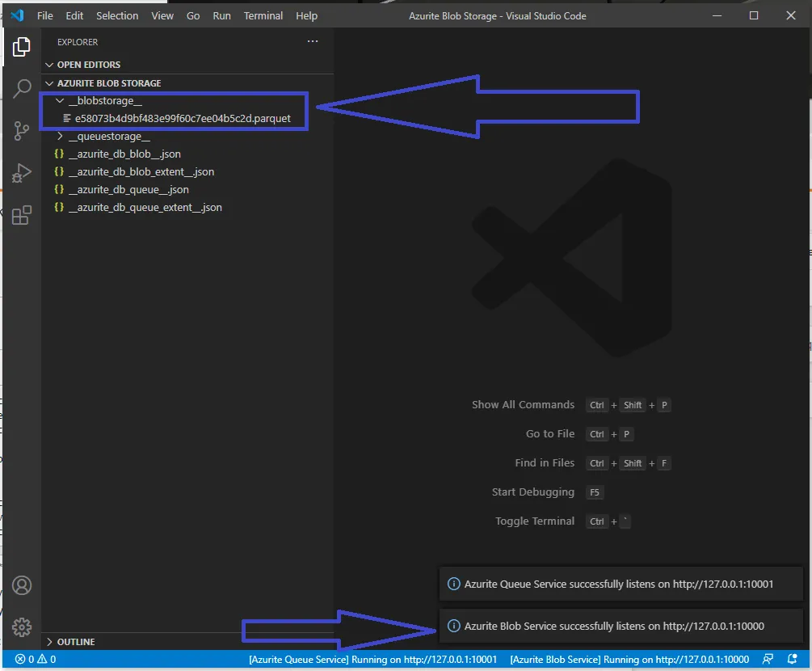
Task: Click file icon of the parquet file
Action: (67, 119)
